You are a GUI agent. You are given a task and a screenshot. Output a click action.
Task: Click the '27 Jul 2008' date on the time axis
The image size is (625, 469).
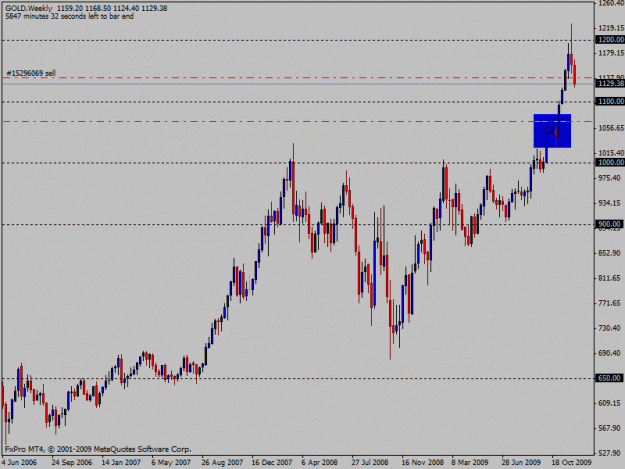tap(370, 463)
